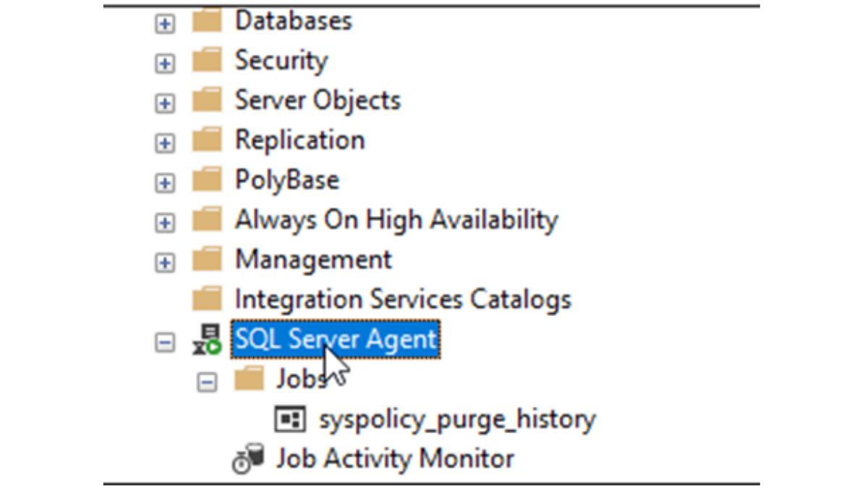Click the highlighted SQL Server Agent label
Screen dimensions: 868x488
coord(334,339)
